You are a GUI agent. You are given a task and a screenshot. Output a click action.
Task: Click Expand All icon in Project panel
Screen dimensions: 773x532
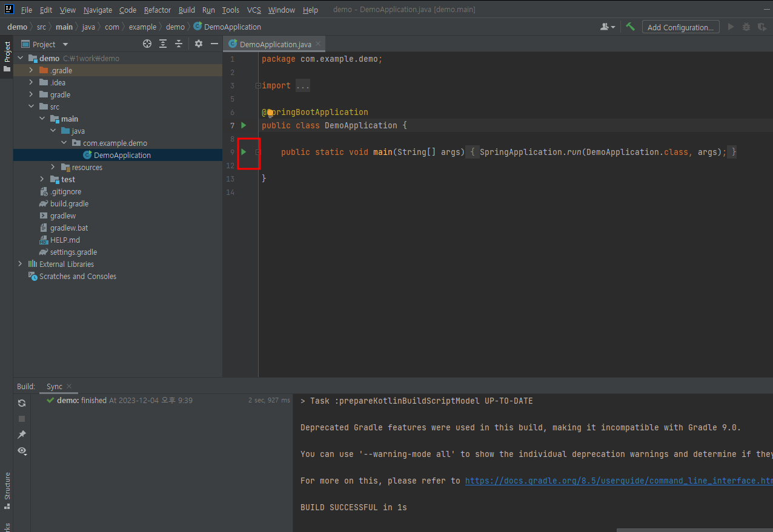point(163,44)
